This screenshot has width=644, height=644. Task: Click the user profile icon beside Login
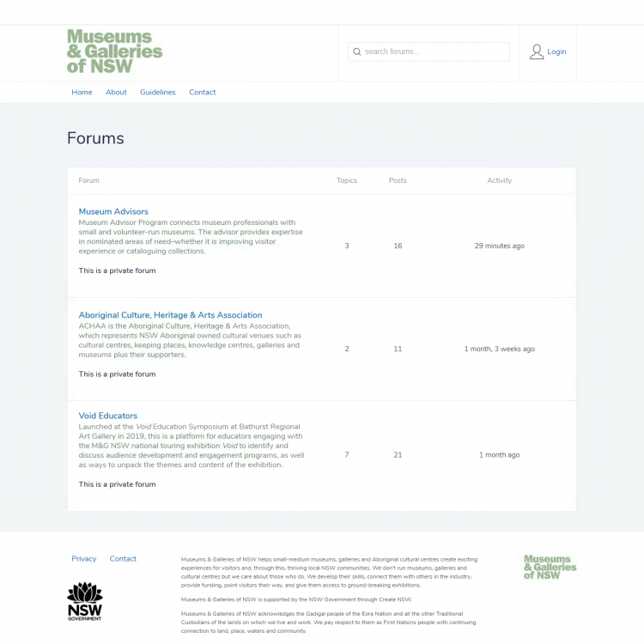537,52
